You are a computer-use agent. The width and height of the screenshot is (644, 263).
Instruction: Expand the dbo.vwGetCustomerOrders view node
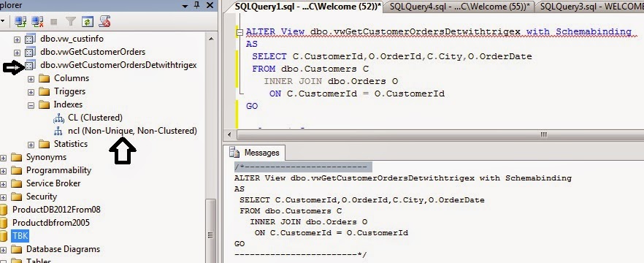17,53
